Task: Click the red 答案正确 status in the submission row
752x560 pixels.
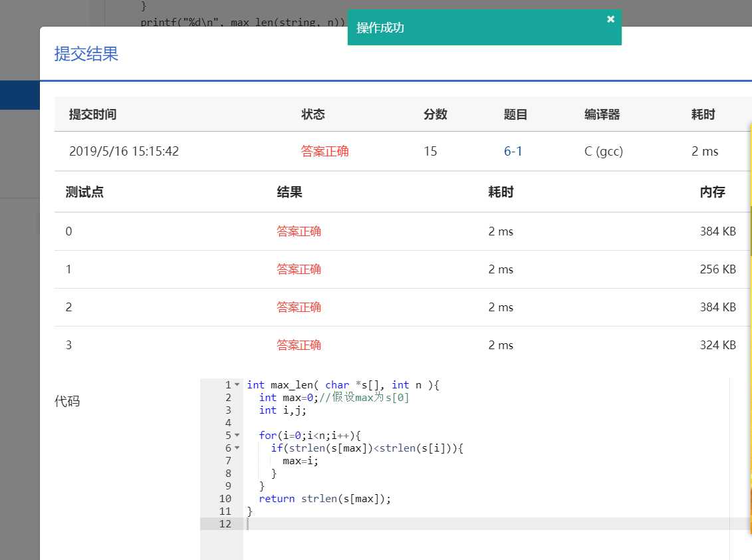Action: click(x=324, y=151)
